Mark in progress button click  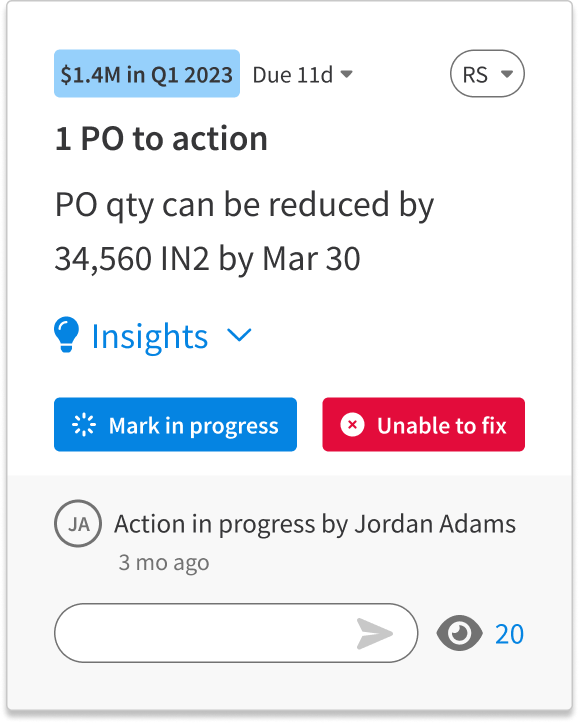[175, 425]
